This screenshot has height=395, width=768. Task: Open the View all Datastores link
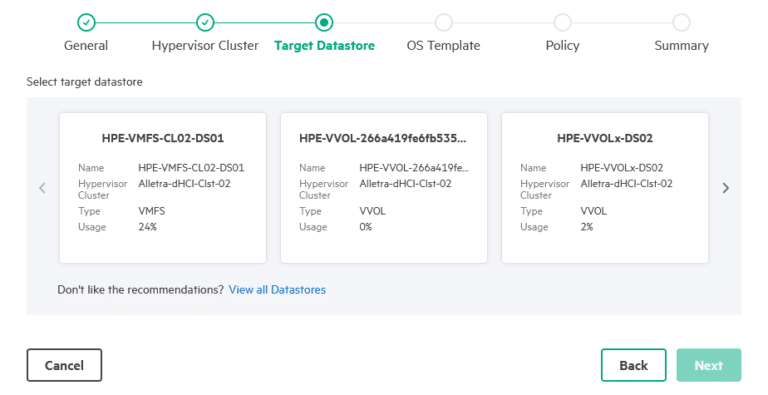(277, 290)
